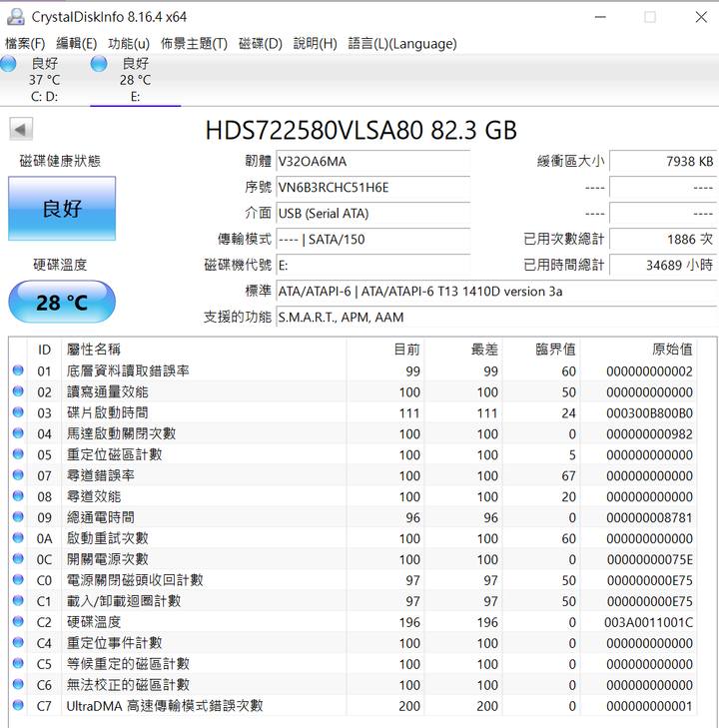The width and height of the screenshot is (719, 728).
Task: Click status dot for attribute 02
Action: point(18,391)
